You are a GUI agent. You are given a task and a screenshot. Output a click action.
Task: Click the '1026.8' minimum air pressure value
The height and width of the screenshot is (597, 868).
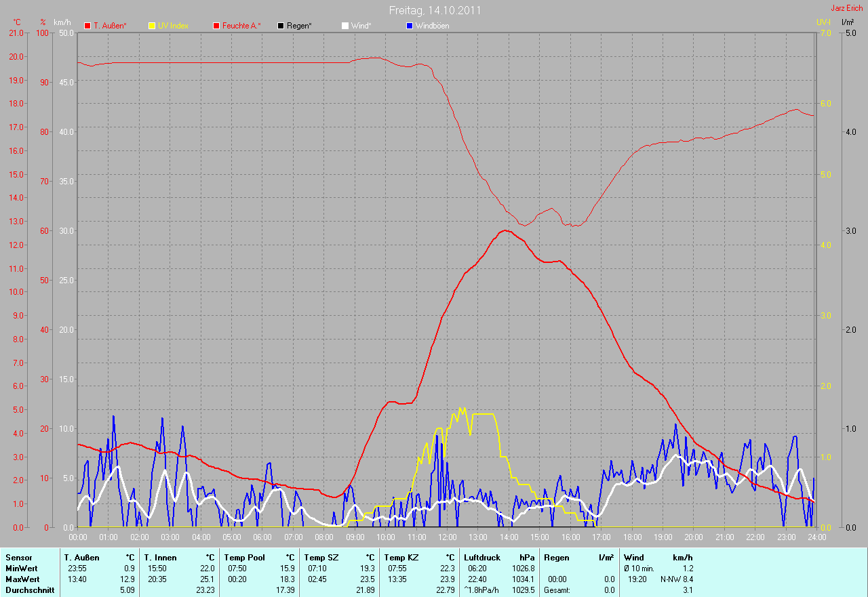[523, 568]
